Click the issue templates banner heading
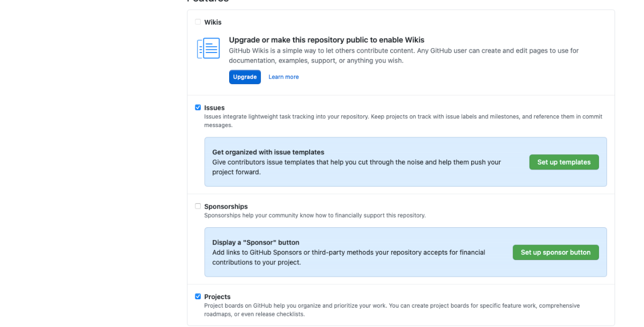Screen dimensions: 644x327 pyautogui.click(x=268, y=152)
